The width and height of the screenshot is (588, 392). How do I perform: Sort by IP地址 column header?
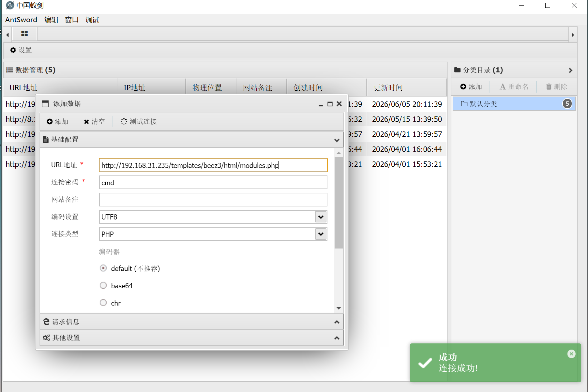click(151, 87)
